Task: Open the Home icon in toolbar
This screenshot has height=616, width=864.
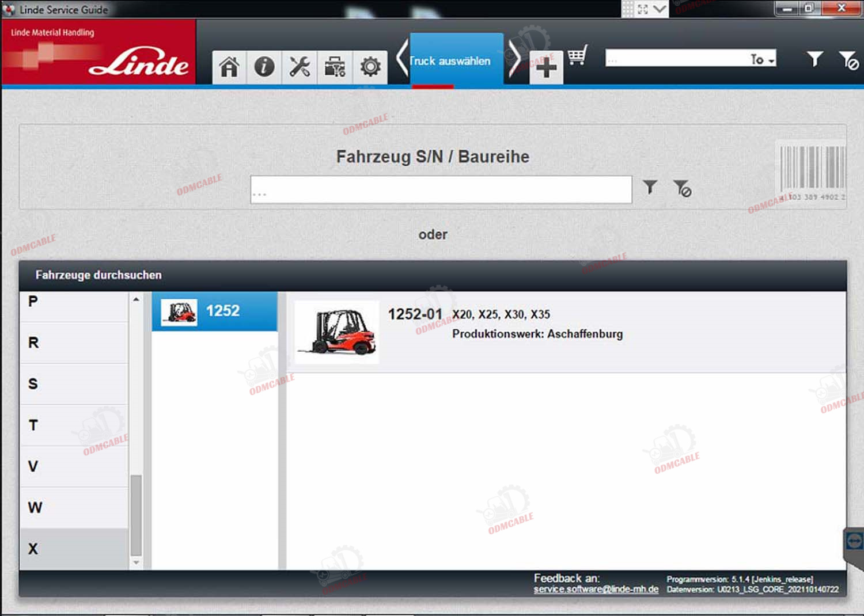Action: [x=229, y=67]
